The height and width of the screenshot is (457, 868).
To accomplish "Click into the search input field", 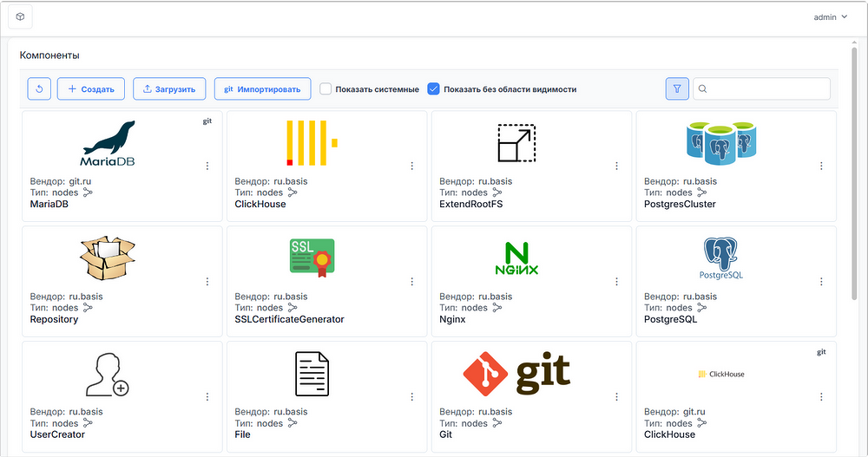I will click(x=762, y=88).
